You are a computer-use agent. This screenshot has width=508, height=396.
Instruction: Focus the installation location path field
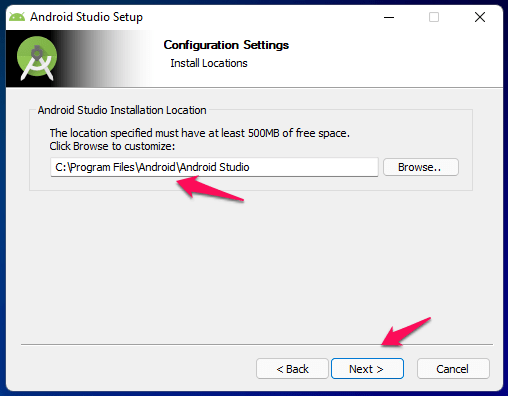[x=214, y=167]
